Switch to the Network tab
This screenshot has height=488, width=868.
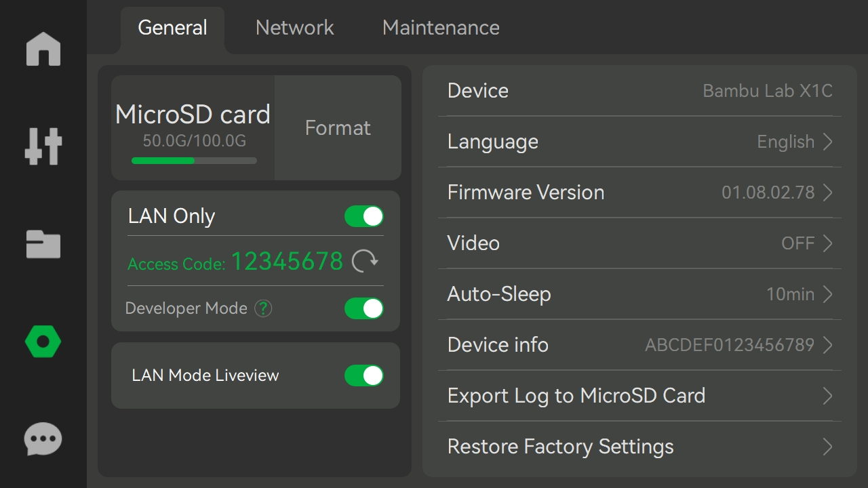coord(294,28)
